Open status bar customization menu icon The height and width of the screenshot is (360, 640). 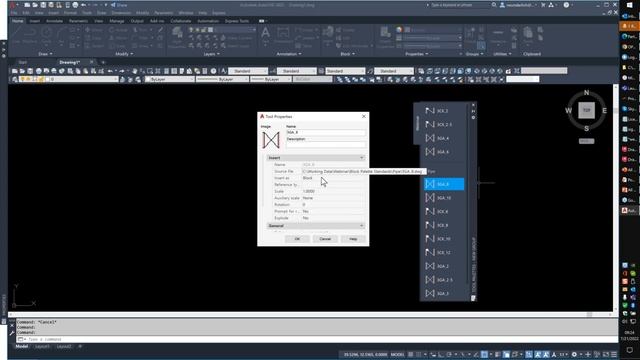[613, 355]
